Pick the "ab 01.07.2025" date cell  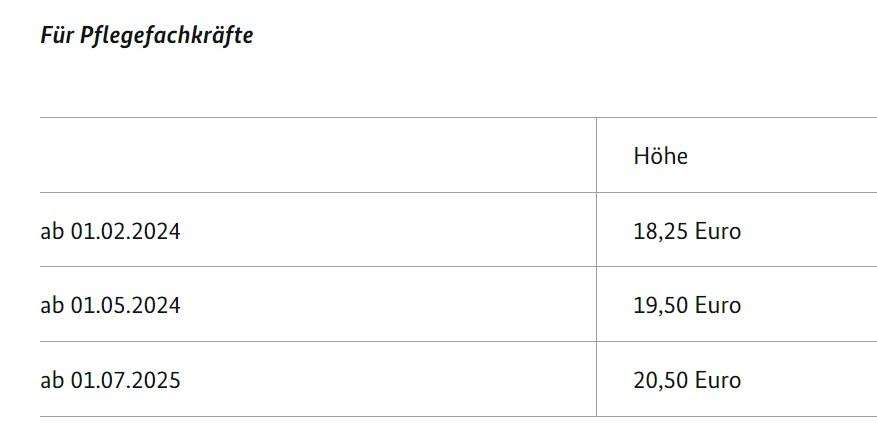pyautogui.click(x=110, y=380)
